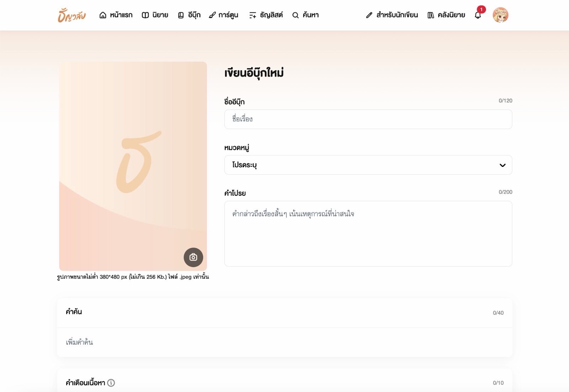Screen dimensions: 569x392
Task: Click the info icon next to คำเตือนเนื้อหา
Action: (111, 383)
